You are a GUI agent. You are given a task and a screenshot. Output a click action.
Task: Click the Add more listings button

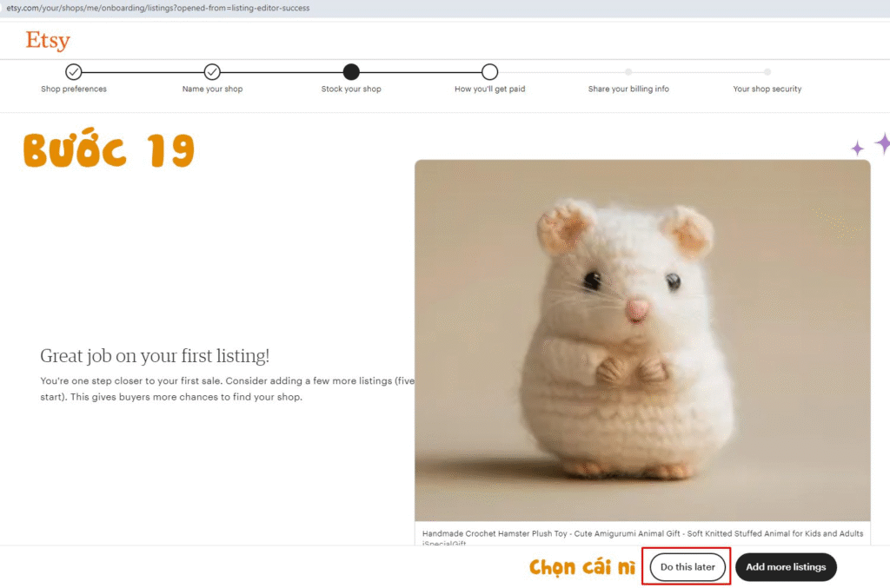786,567
